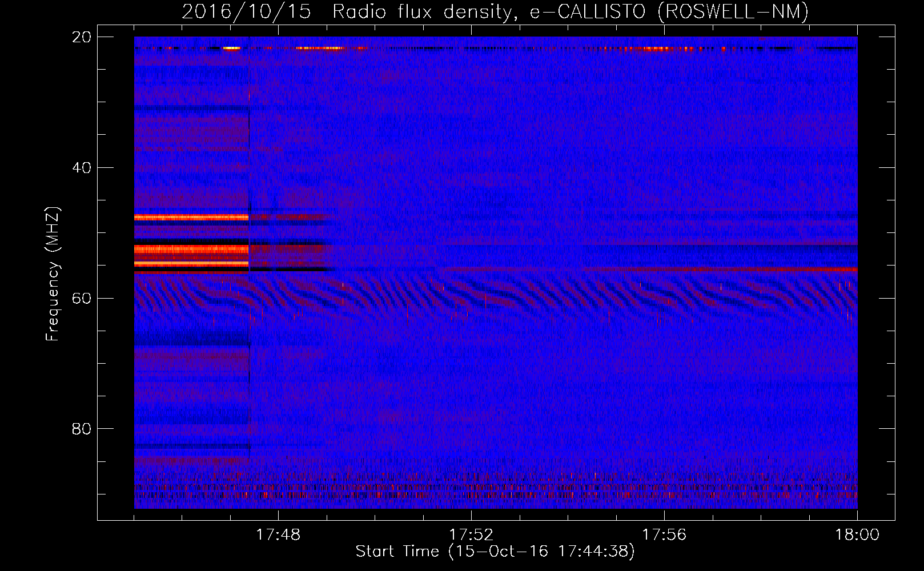924x571 pixels.
Task: Click the 'Start Time (15-Oct-16 17:44:38)' x-axis label
Action: pyautogui.click(x=495, y=552)
